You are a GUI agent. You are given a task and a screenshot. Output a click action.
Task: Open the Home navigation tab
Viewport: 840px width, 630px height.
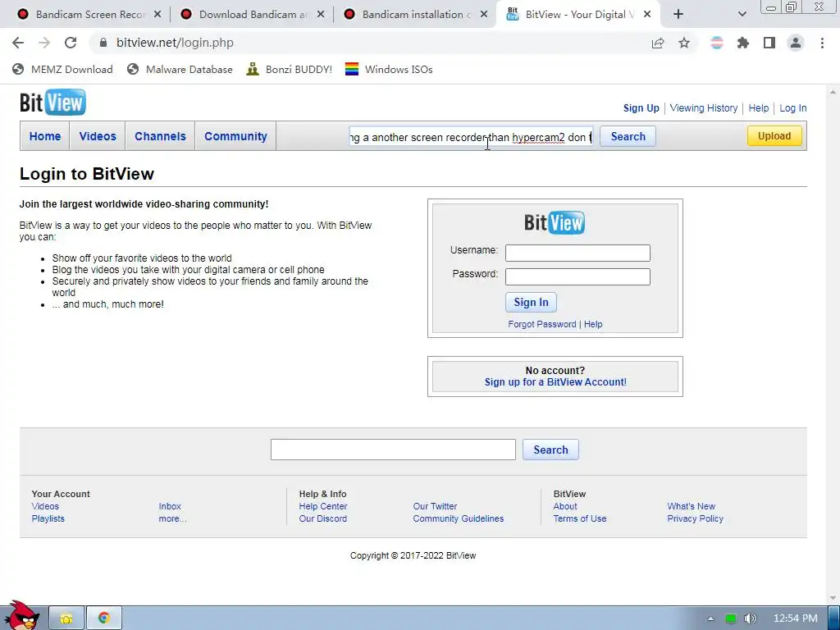[45, 136]
